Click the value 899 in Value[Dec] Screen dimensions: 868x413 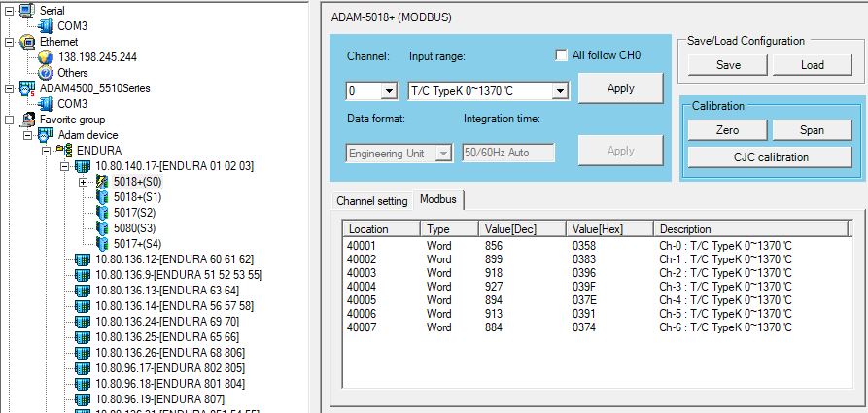(x=494, y=259)
